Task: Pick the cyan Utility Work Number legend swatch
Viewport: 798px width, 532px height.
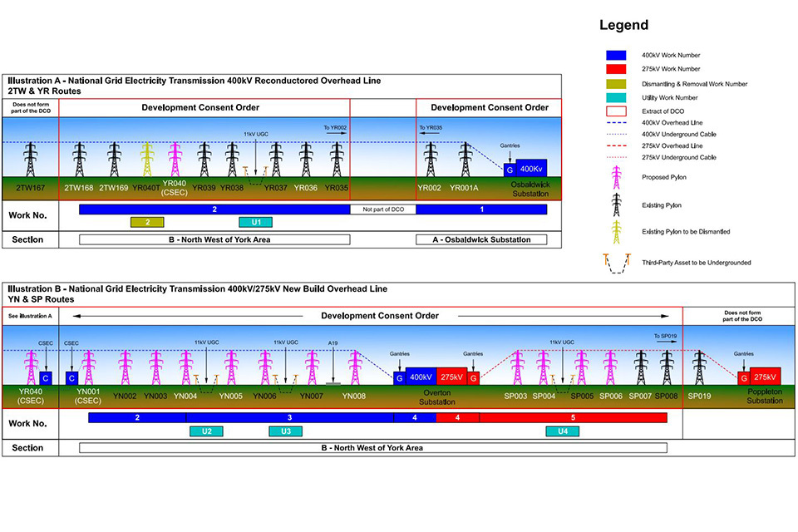Action: [617, 97]
